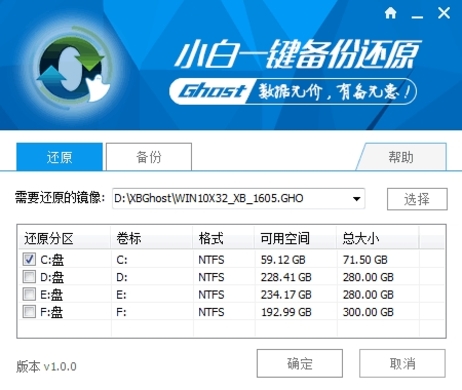Click the NTFS format cell in D: row
Screen dimensions: 462x390
(x=211, y=277)
